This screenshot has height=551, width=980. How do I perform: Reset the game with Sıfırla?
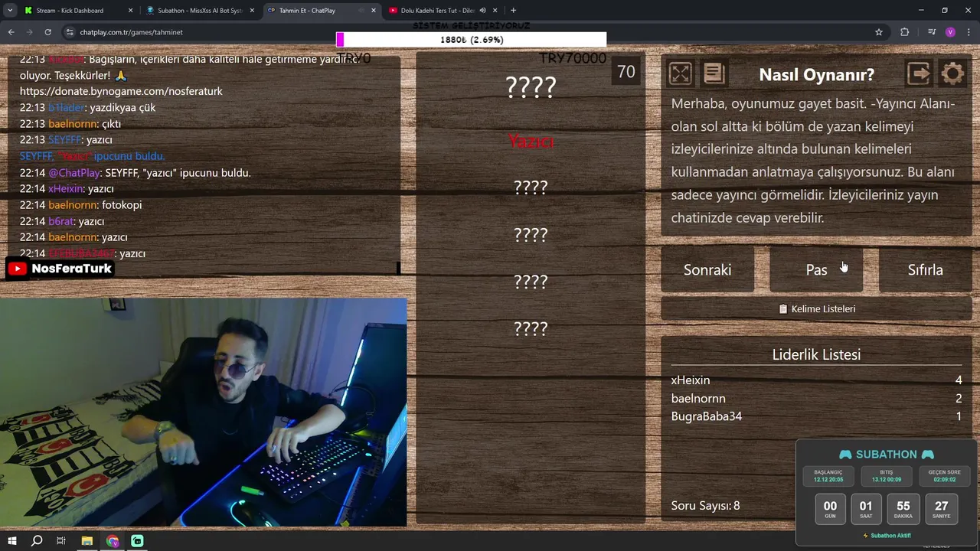(x=925, y=269)
